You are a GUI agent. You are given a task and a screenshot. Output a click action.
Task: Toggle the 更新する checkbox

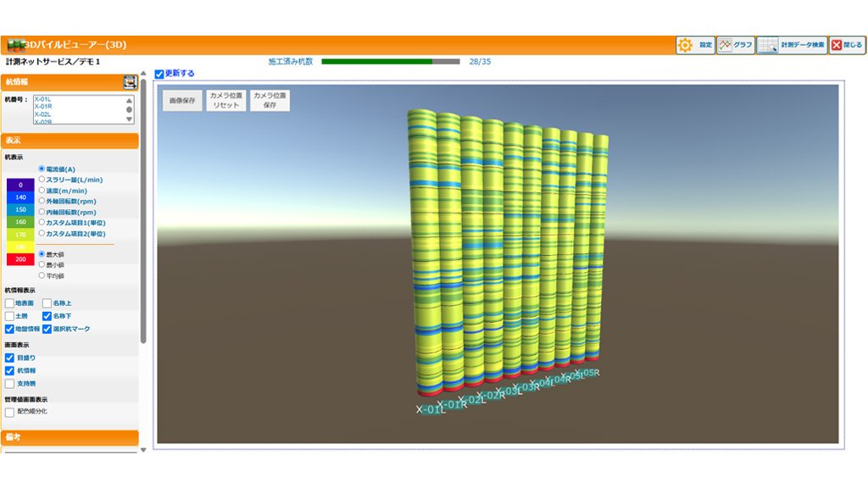pos(159,75)
